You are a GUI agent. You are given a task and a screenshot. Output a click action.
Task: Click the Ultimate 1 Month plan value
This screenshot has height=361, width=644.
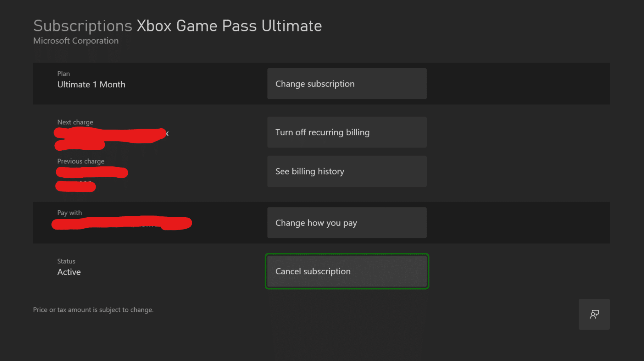point(91,85)
